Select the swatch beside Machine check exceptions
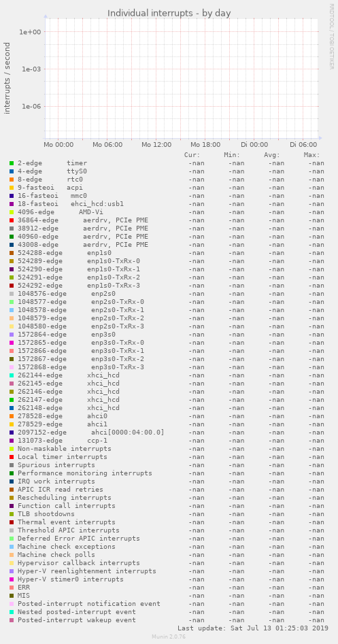Screen dimensions: 338x644 click(x=12, y=547)
